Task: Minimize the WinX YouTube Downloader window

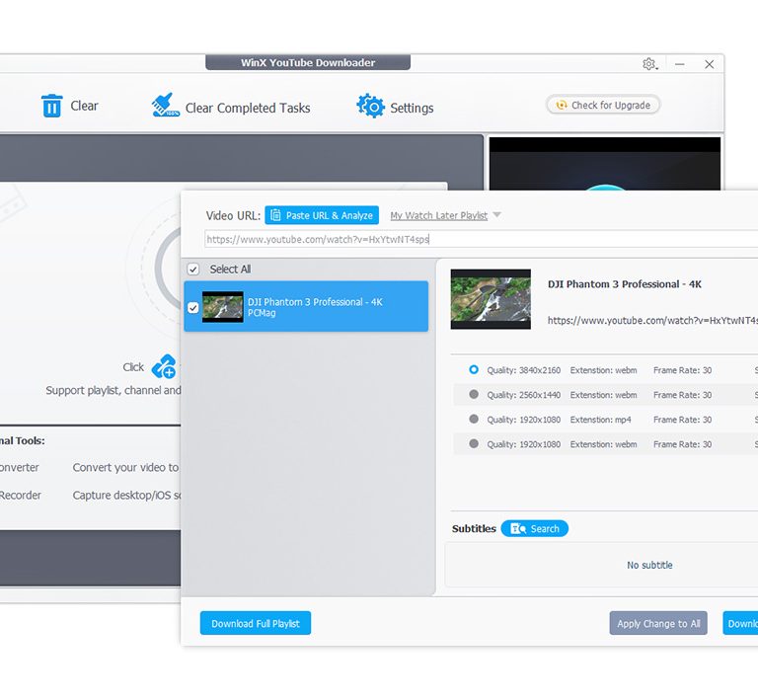Action: (x=680, y=64)
